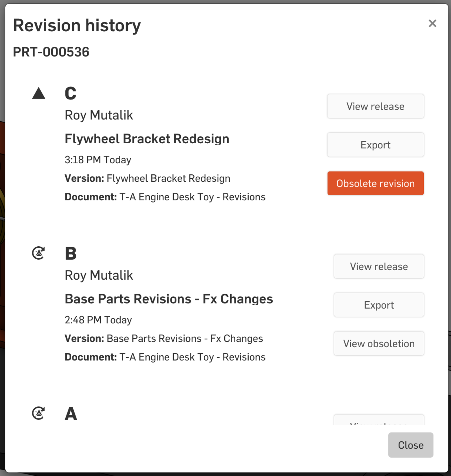
Task: Click the obsolete status icon beside revision B
Action: click(39, 253)
